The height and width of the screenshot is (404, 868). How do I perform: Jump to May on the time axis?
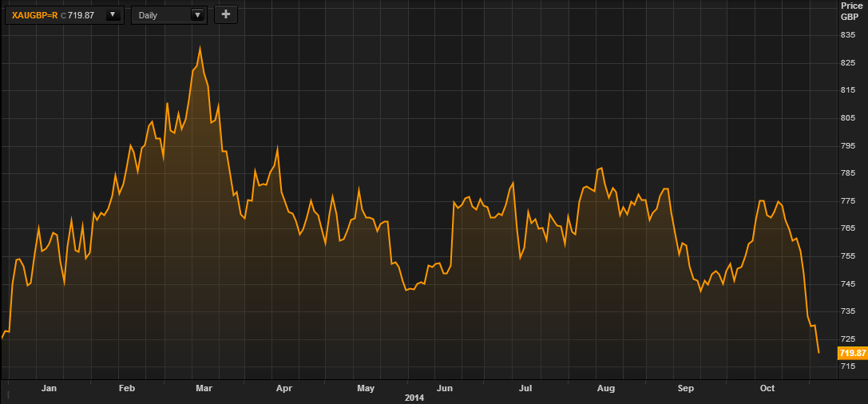366,389
